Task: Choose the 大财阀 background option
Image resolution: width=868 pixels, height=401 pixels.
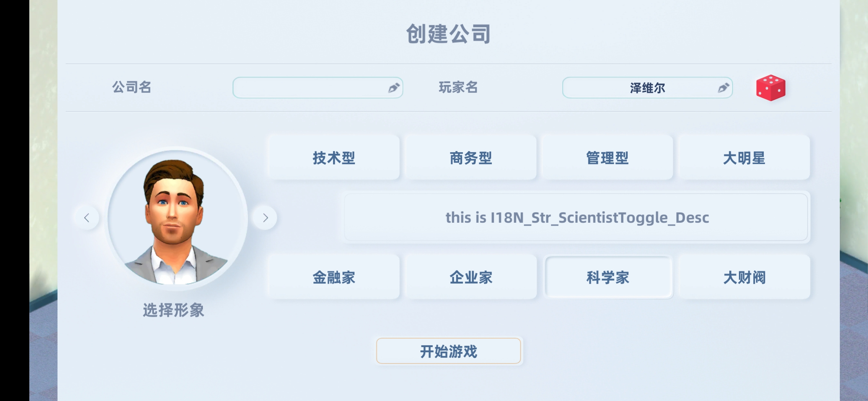Action: tap(744, 277)
